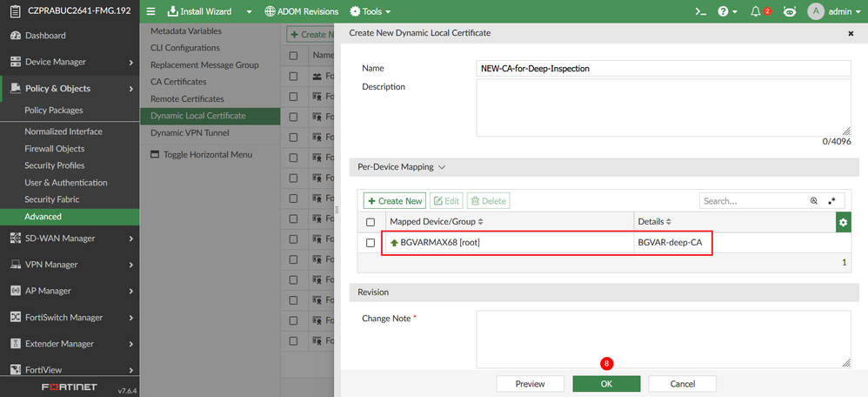Collapse the Per-Device Mapping section
This screenshot has width=868, height=397.
tap(442, 166)
